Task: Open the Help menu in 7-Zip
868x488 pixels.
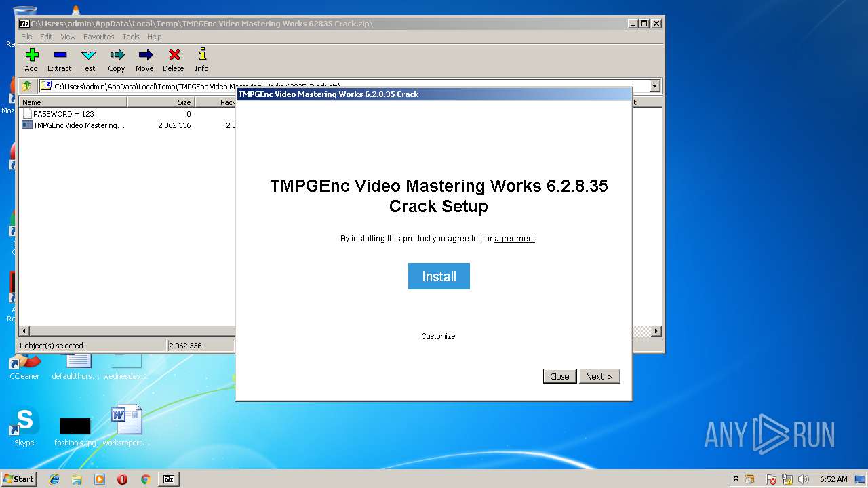Action: [155, 37]
